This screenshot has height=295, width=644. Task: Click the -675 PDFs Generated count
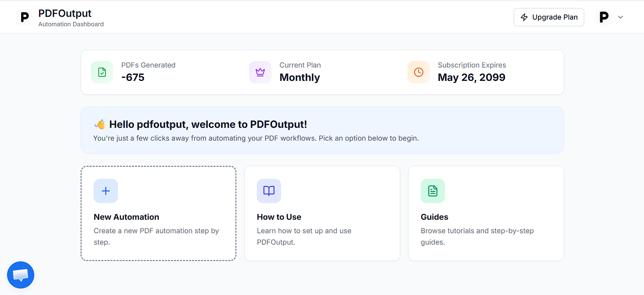click(133, 77)
